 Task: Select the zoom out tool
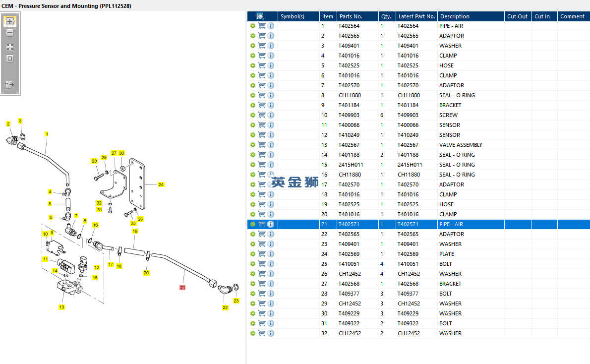10,33
